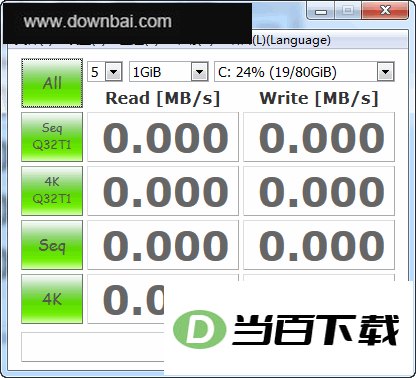
Task: Click the 4K Q32T1 read result value
Action: point(163,191)
